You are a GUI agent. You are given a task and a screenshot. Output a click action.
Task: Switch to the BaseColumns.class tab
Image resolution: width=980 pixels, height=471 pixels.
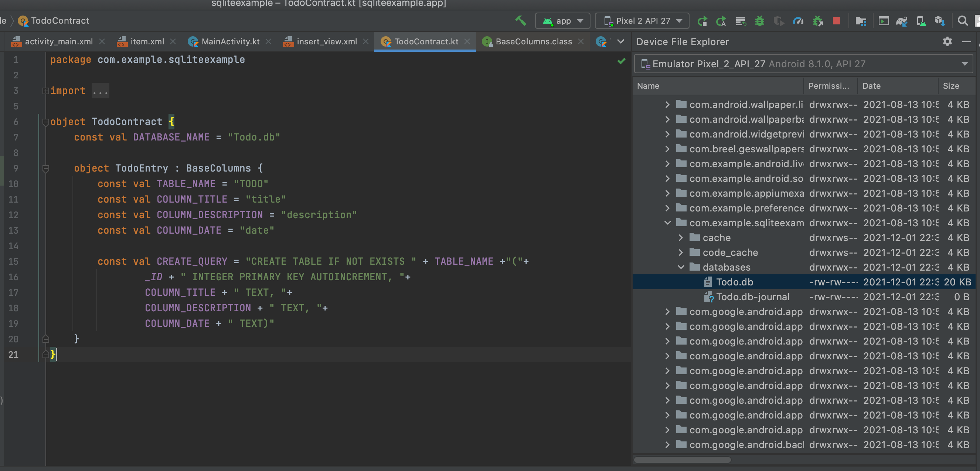tap(533, 41)
